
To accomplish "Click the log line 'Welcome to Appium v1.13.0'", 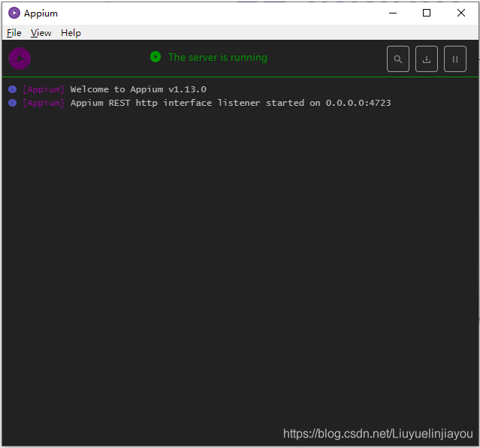I will (138, 89).
